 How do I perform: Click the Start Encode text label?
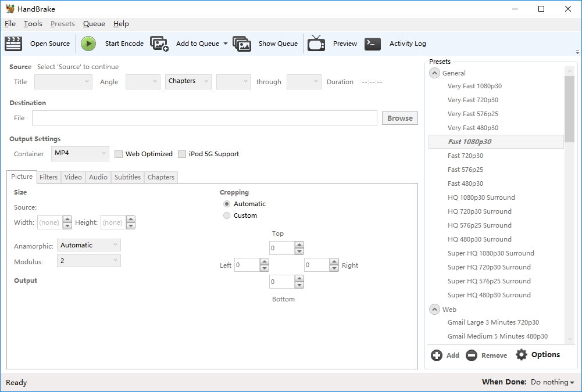(x=124, y=44)
